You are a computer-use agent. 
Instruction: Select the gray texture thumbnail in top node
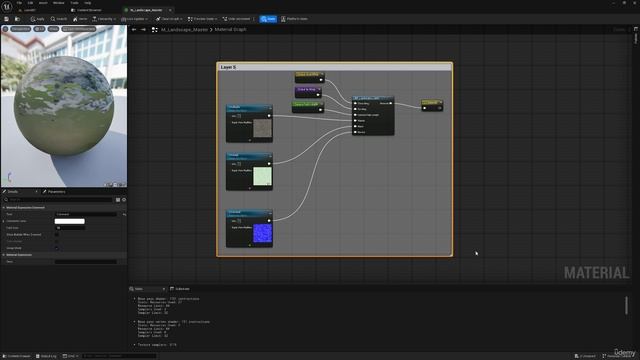click(262, 128)
